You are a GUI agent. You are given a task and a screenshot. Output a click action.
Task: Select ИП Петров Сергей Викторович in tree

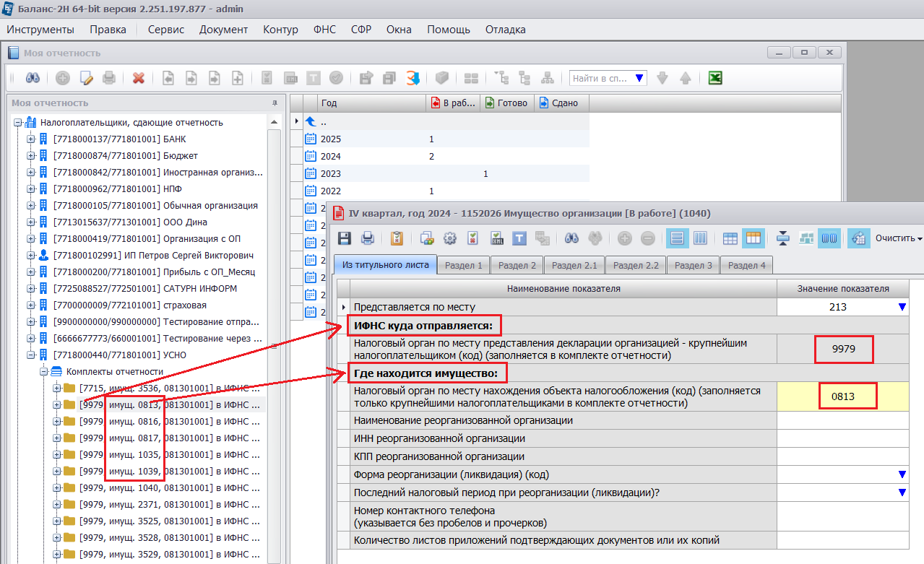(x=153, y=255)
